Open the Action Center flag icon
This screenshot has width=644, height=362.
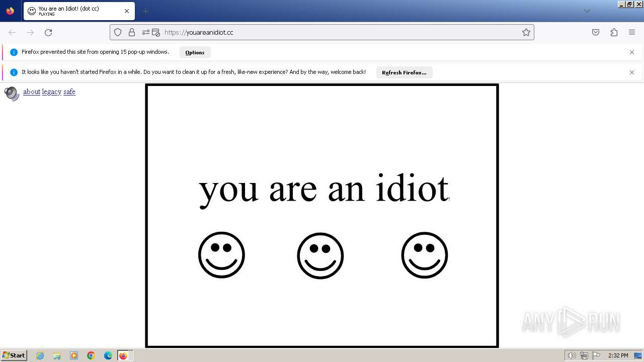coord(596,355)
